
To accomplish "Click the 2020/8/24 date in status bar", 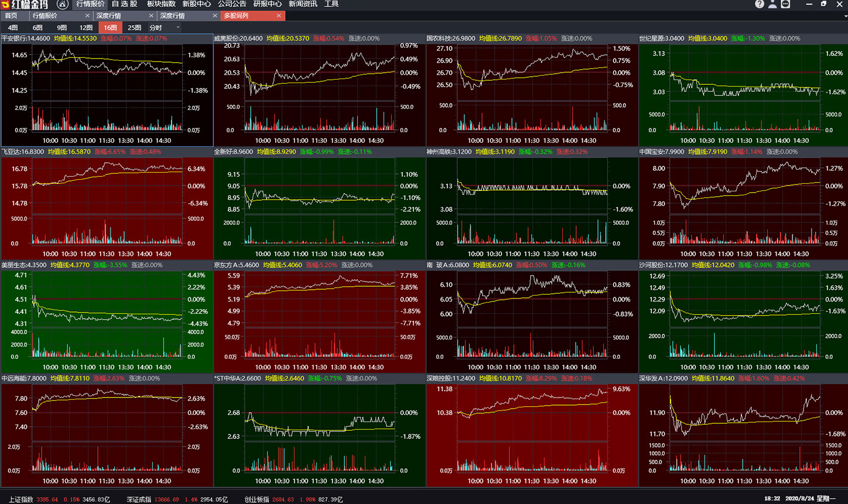I will (801, 499).
